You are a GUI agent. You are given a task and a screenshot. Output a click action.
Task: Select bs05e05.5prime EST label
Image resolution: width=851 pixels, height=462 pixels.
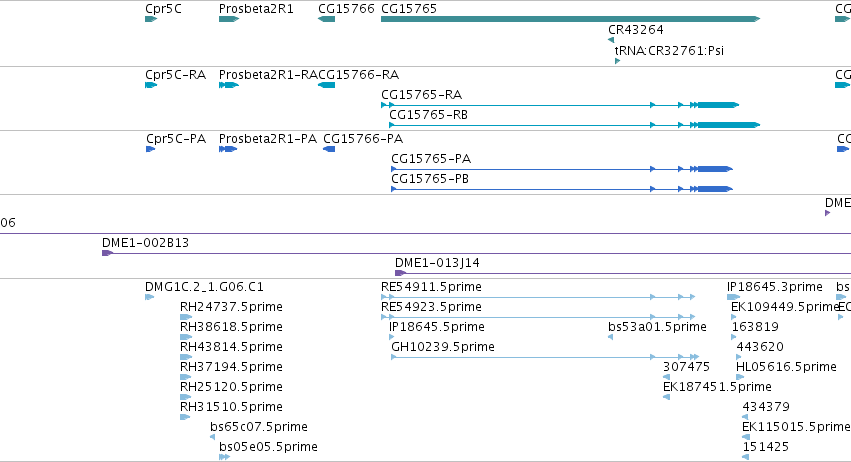[268, 447]
